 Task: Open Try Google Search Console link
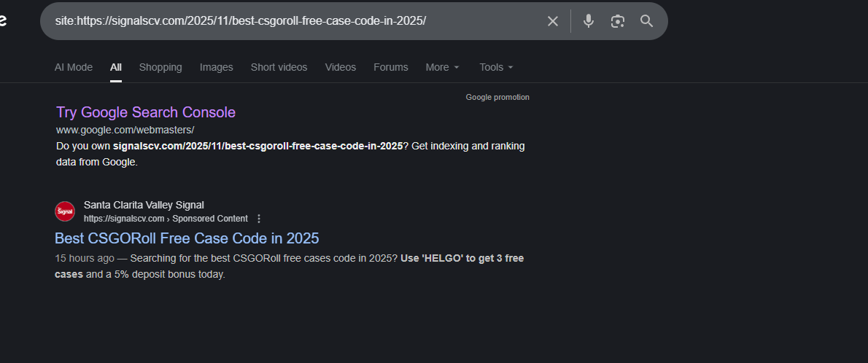(x=146, y=112)
